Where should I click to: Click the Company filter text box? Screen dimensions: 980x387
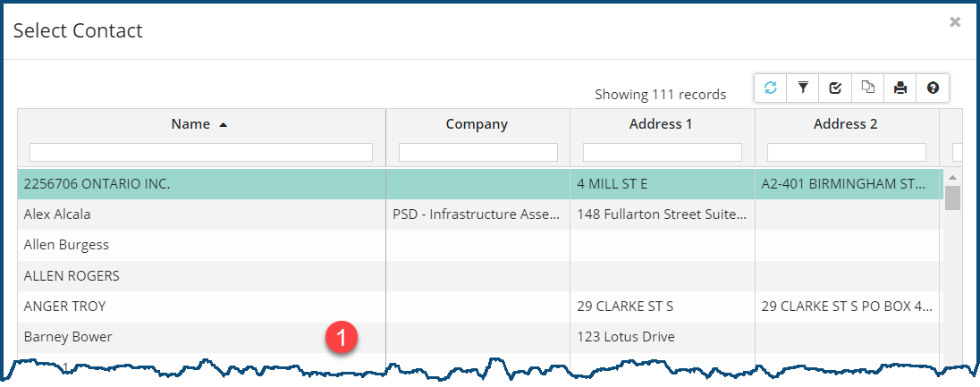click(x=477, y=153)
